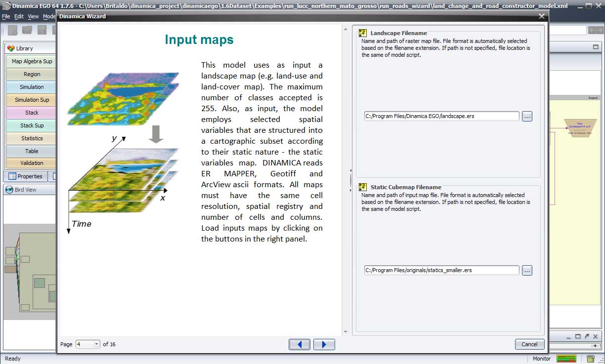
Task: Click the Landscape Filename group icon
Action: pyautogui.click(x=363, y=33)
